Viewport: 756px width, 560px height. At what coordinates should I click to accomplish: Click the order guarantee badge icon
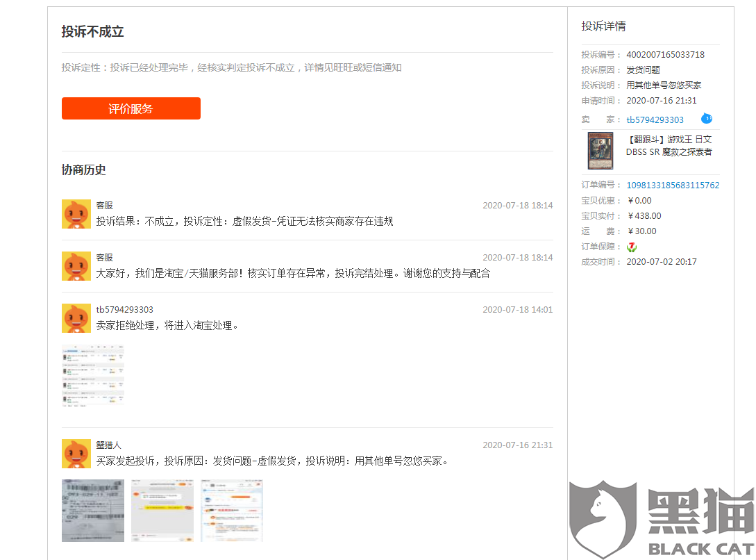point(632,247)
